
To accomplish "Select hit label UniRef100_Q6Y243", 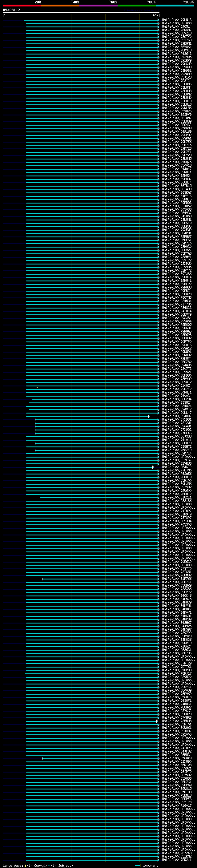I will point(177,853).
